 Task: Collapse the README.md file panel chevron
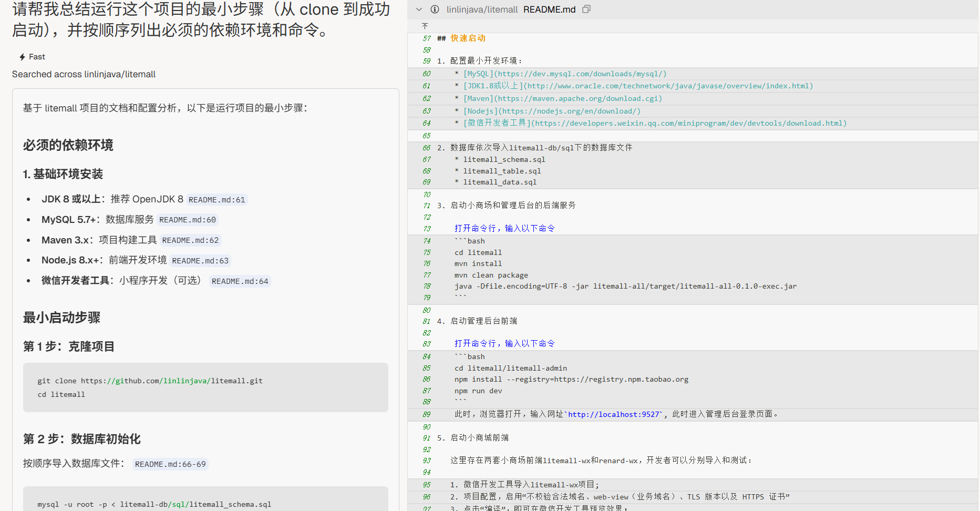419,9
